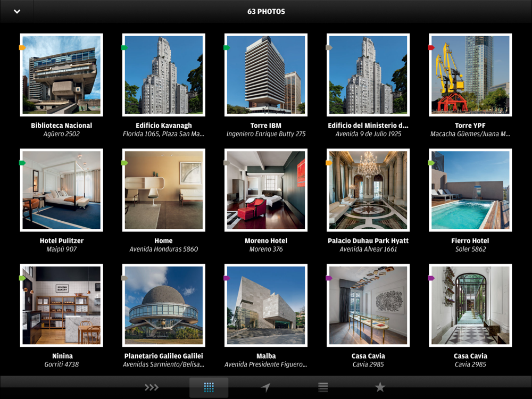The image size is (532, 399).
Task: Click the 'Avenidas Sarmiento/Belisa...' address
Action: click(163, 364)
